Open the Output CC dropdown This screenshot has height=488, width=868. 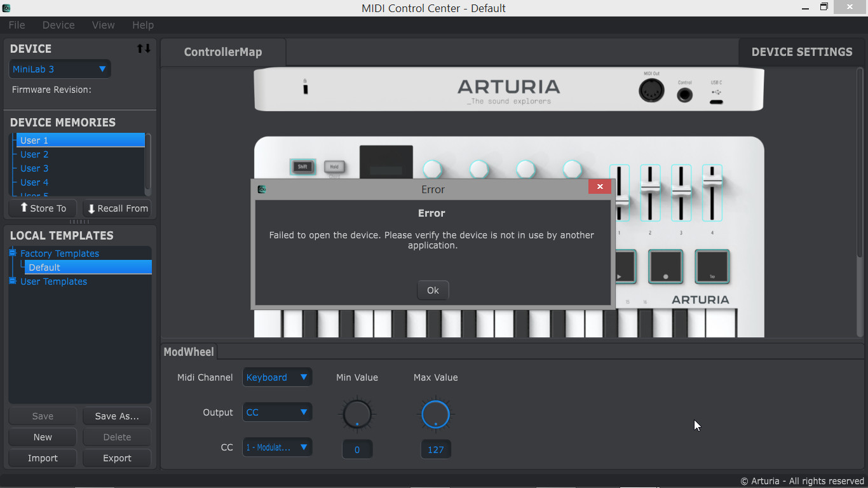[x=277, y=412]
